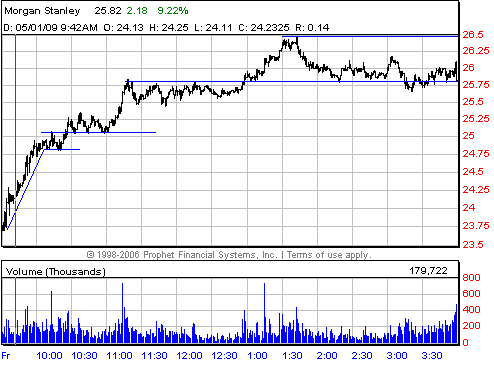Viewport: 494px width, 373px height.
Task: Click the 10:00 time axis label
Action: pyautogui.click(x=49, y=356)
